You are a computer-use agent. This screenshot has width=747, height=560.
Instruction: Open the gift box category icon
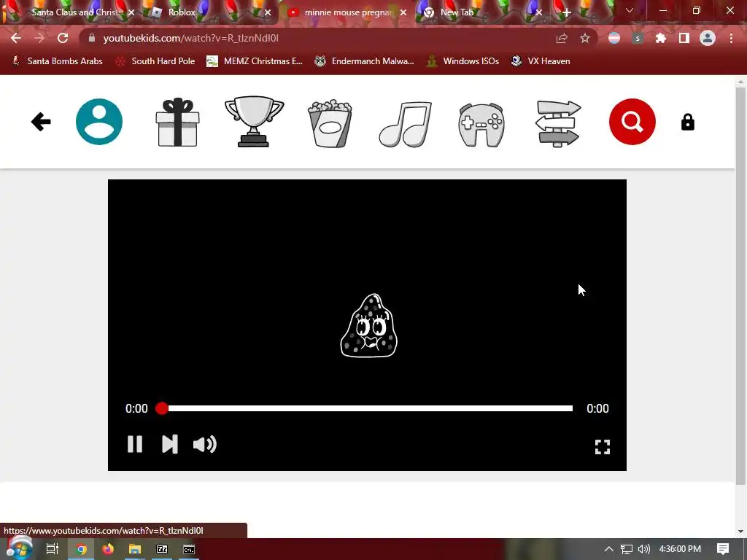tap(177, 122)
